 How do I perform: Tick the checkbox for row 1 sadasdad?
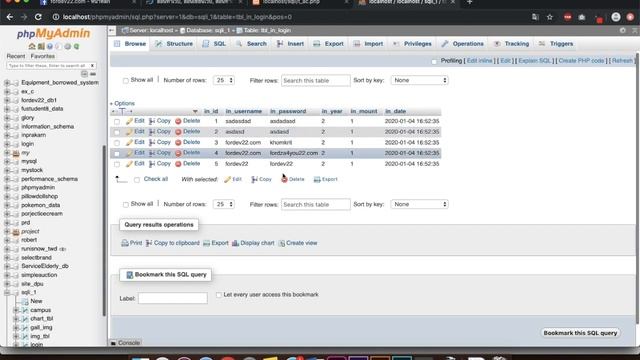(117, 122)
